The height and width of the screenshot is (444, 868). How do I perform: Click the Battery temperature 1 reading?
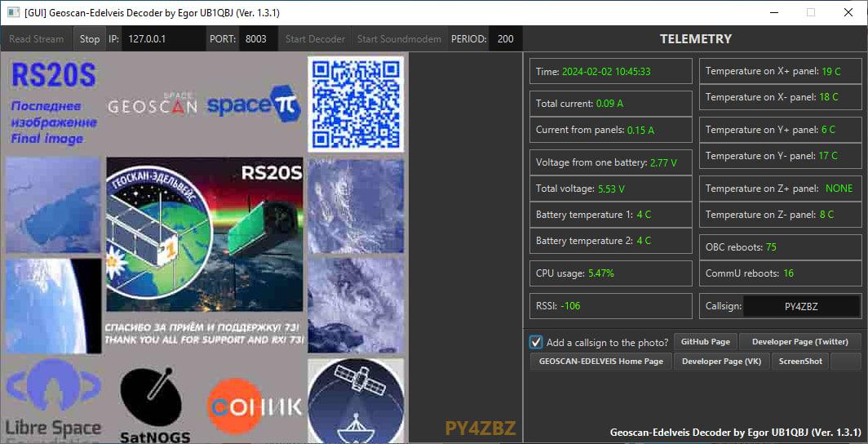[x=644, y=215]
